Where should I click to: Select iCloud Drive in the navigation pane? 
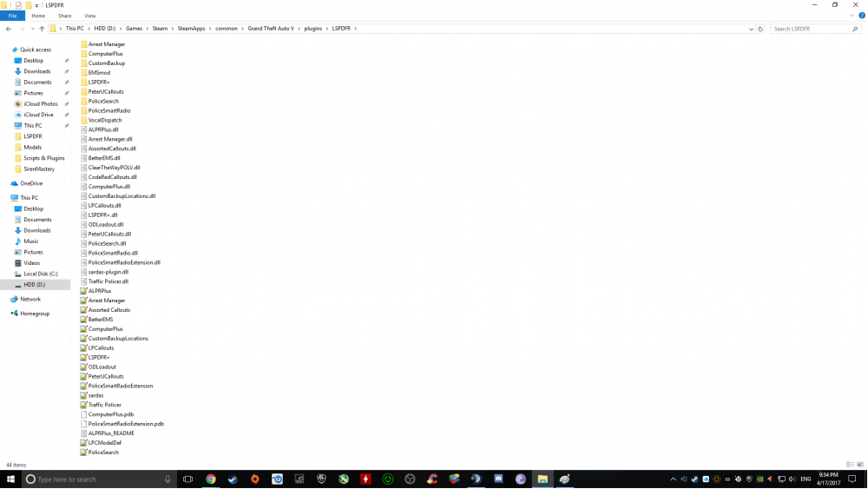pos(38,115)
